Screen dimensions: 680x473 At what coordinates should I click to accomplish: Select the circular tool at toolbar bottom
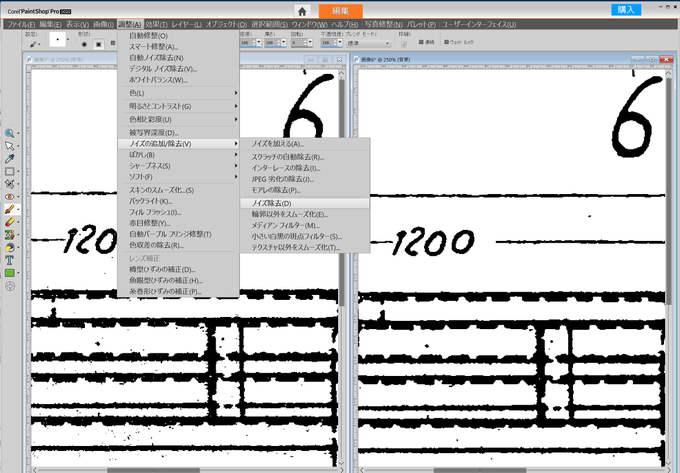(x=10, y=286)
